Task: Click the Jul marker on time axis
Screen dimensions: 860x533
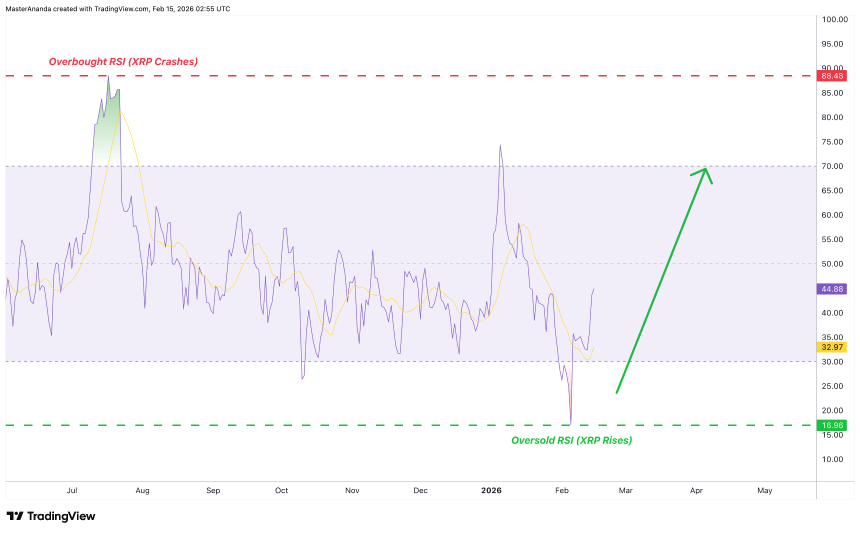Action: [72, 490]
